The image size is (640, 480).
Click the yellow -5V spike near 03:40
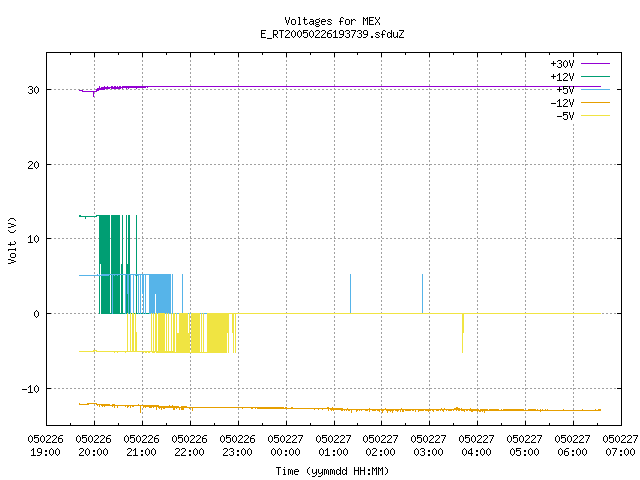pyautogui.click(x=463, y=333)
